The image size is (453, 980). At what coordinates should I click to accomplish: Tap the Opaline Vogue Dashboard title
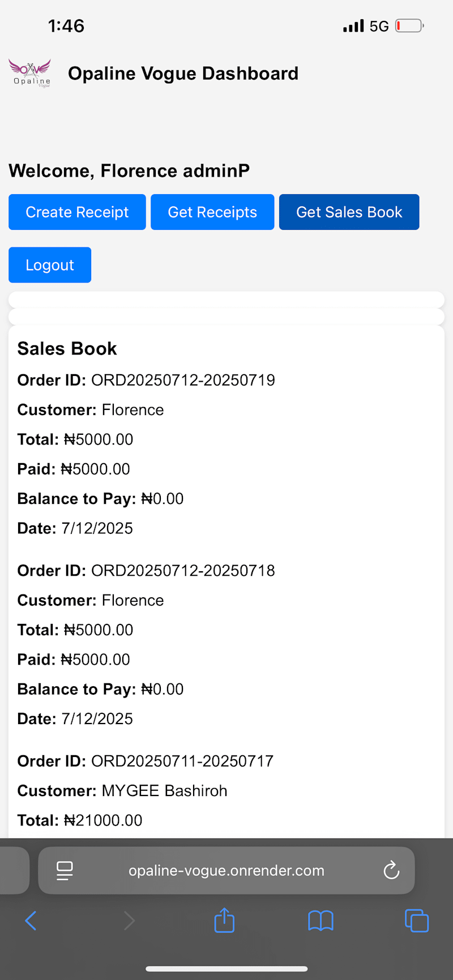click(x=183, y=74)
